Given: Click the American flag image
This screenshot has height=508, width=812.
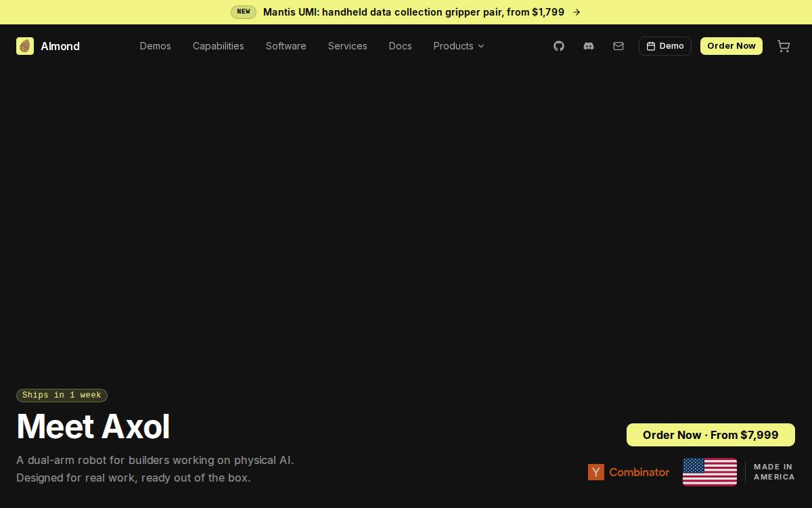Looking at the screenshot, I should tap(710, 472).
